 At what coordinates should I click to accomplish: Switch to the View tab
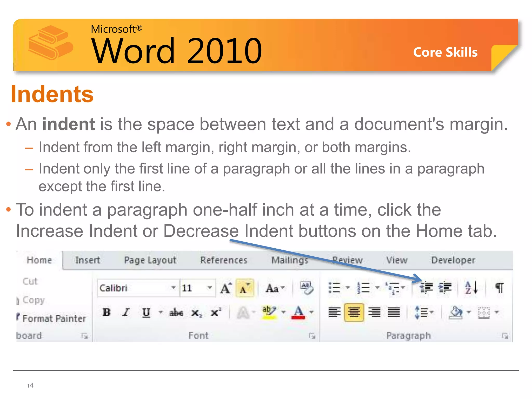pyautogui.click(x=397, y=260)
